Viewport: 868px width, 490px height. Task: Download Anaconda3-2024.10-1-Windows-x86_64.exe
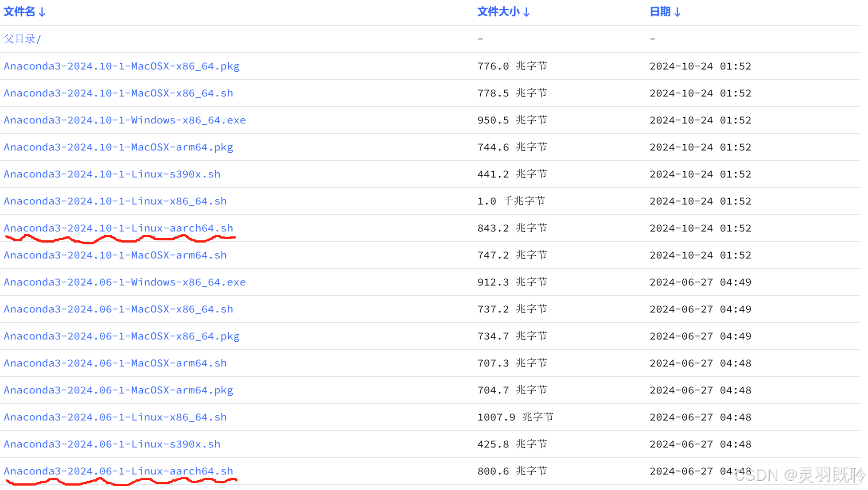tap(125, 120)
